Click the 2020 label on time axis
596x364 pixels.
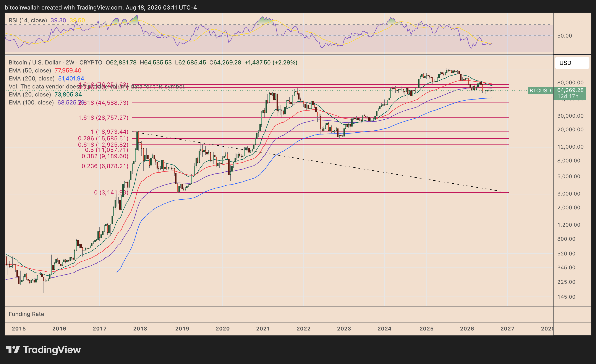pos(223,329)
